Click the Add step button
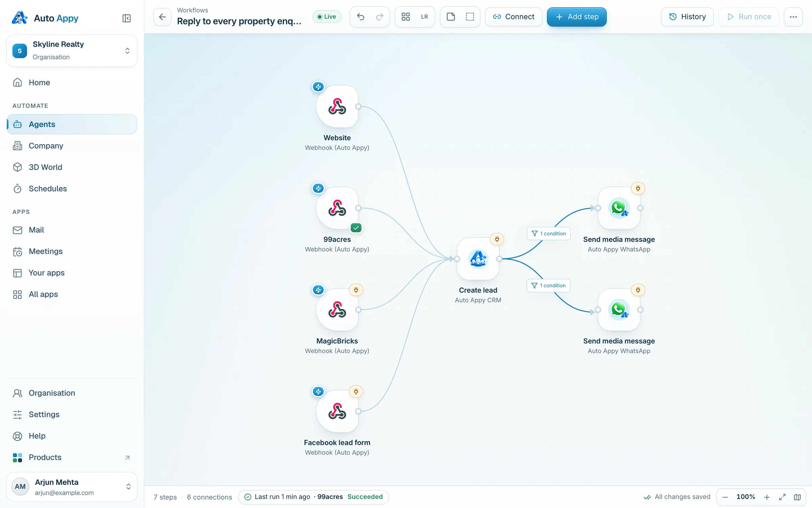The width and height of the screenshot is (812, 508). pos(577,17)
